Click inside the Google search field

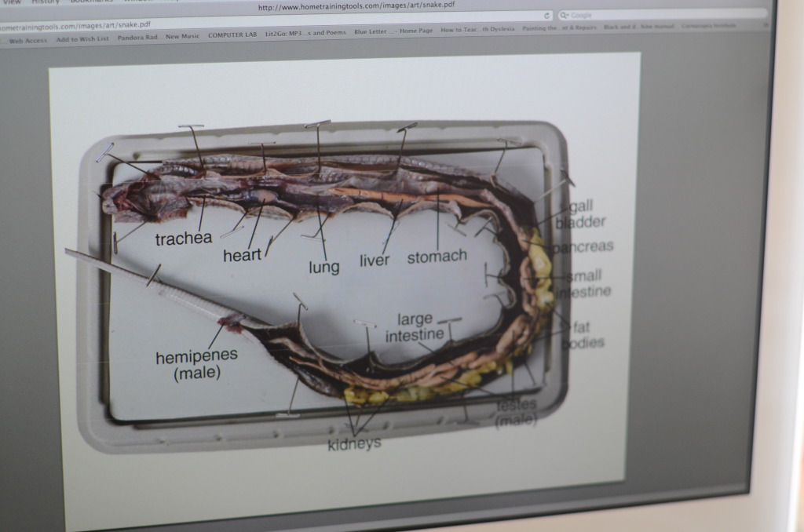(x=661, y=15)
